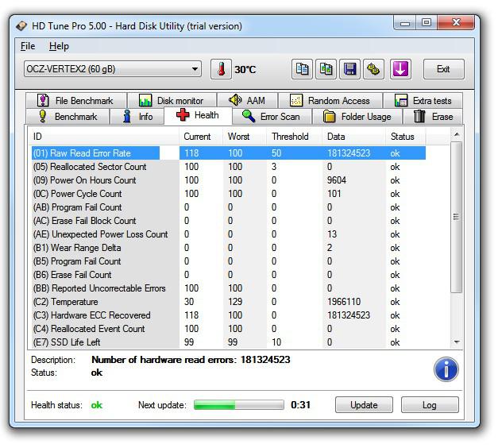
Task: Close the HD Tune Pro window
Action: (x=456, y=23)
